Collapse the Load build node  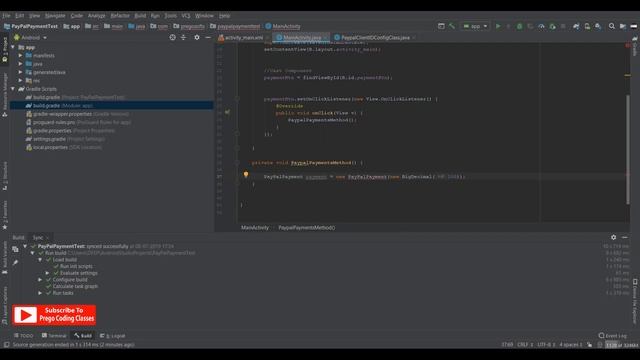point(40,260)
